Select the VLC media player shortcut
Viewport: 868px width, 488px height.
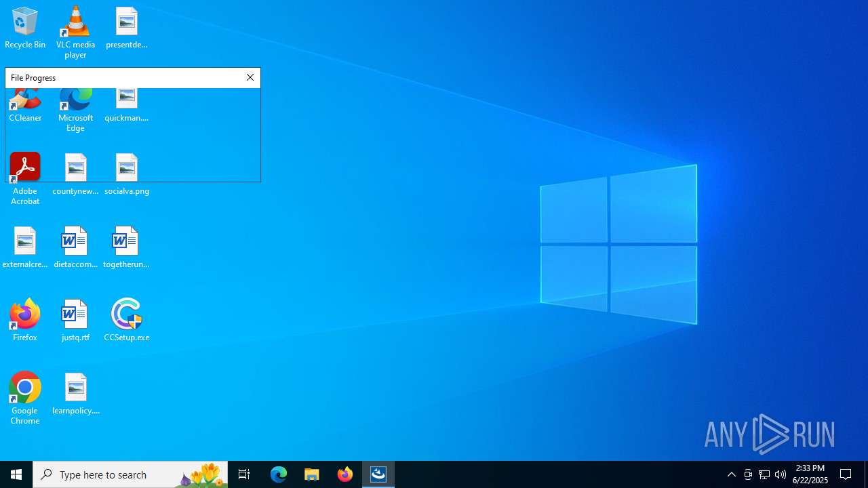pyautogui.click(x=75, y=33)
